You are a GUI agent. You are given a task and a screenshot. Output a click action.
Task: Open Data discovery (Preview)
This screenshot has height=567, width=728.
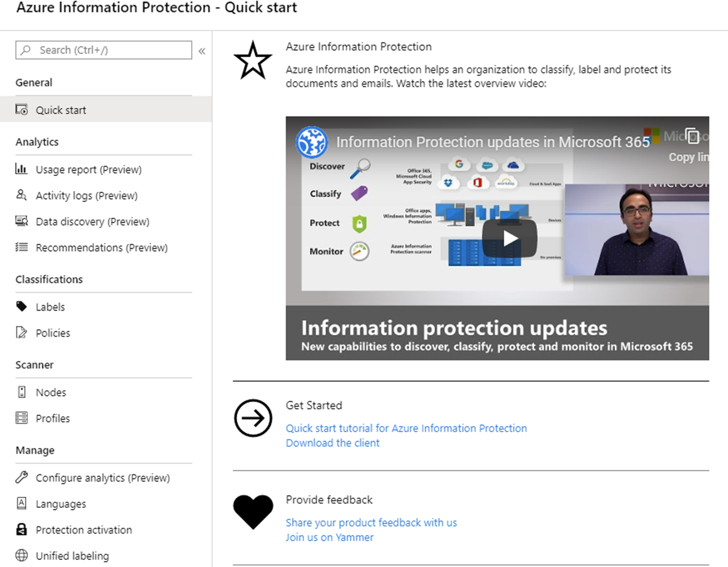pos(92,222)
